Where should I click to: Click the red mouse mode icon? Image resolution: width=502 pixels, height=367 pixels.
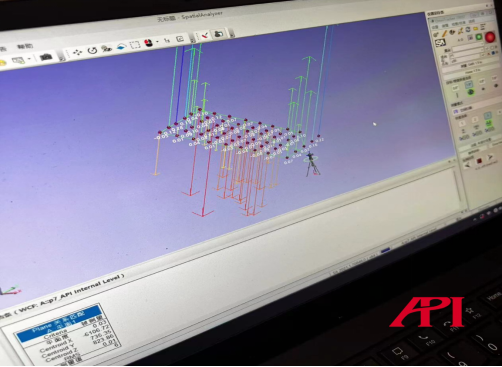149,43
